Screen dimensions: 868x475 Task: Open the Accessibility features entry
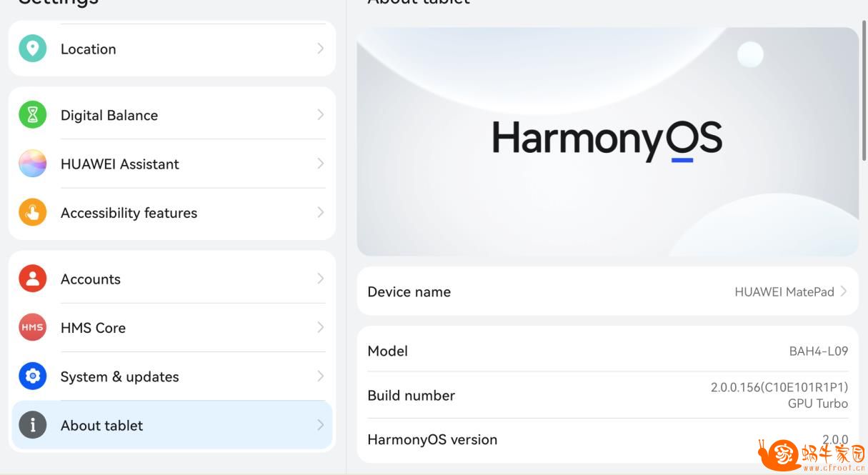point(172,213)
